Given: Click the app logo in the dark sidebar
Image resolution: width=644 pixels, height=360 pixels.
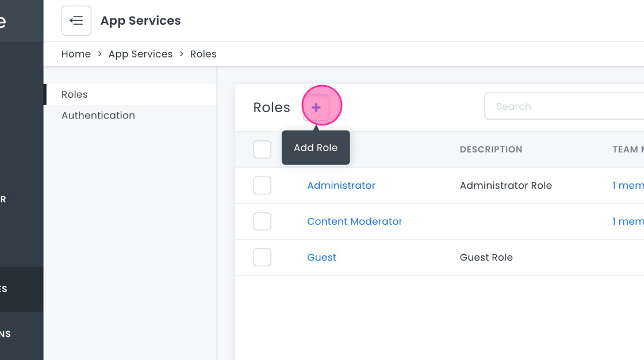Looking at the screenshot, I should (3, 21).
